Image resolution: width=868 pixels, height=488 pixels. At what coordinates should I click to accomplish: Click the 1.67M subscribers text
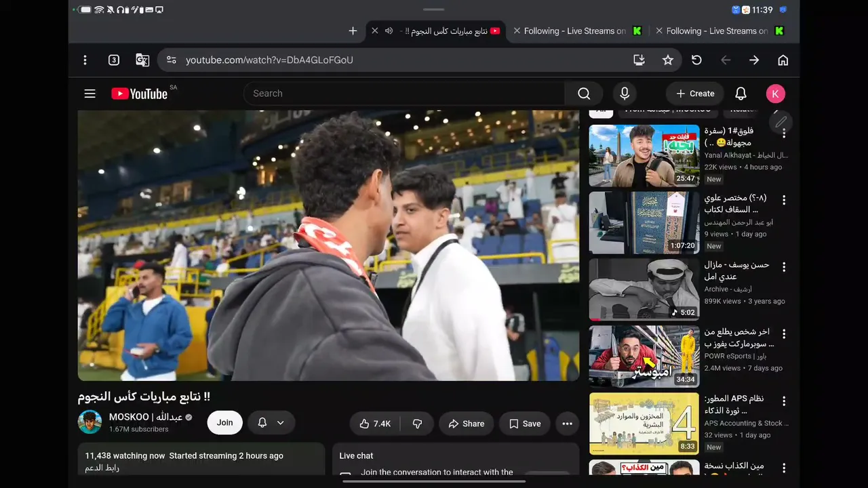[139, 430]
